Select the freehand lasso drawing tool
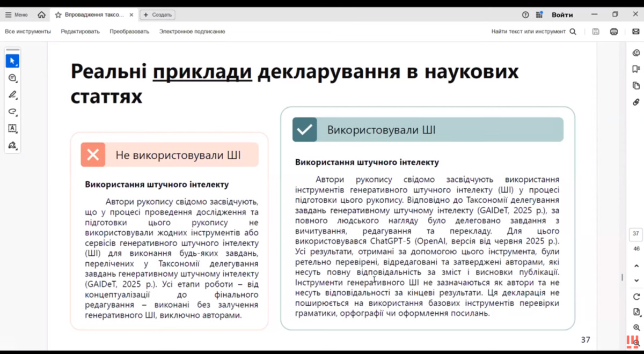 click(12, 112)
